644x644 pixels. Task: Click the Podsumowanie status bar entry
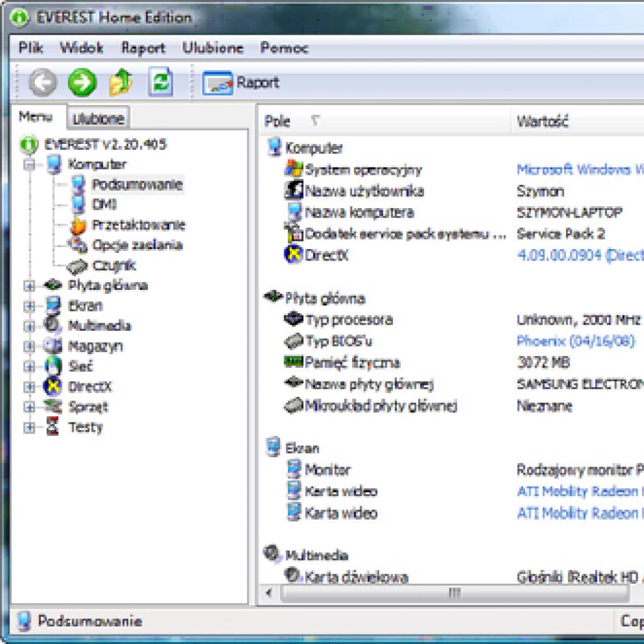[81, 621]
